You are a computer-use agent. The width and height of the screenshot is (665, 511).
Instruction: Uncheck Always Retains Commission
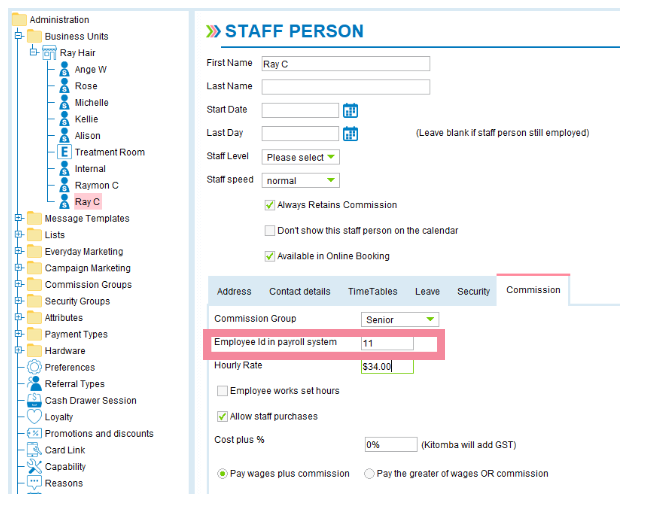(270, 205)
